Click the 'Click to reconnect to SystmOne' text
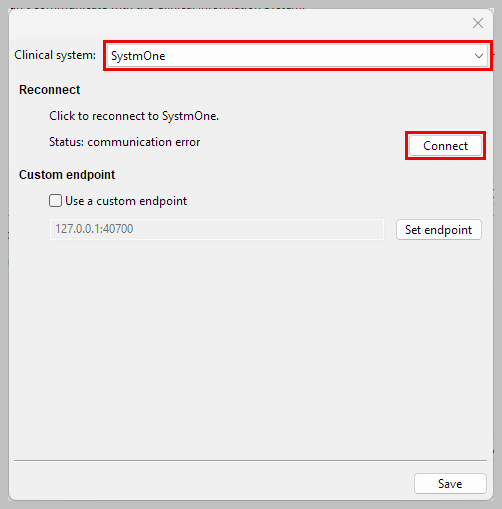This screenshot has width=502, height=509. 134,116
